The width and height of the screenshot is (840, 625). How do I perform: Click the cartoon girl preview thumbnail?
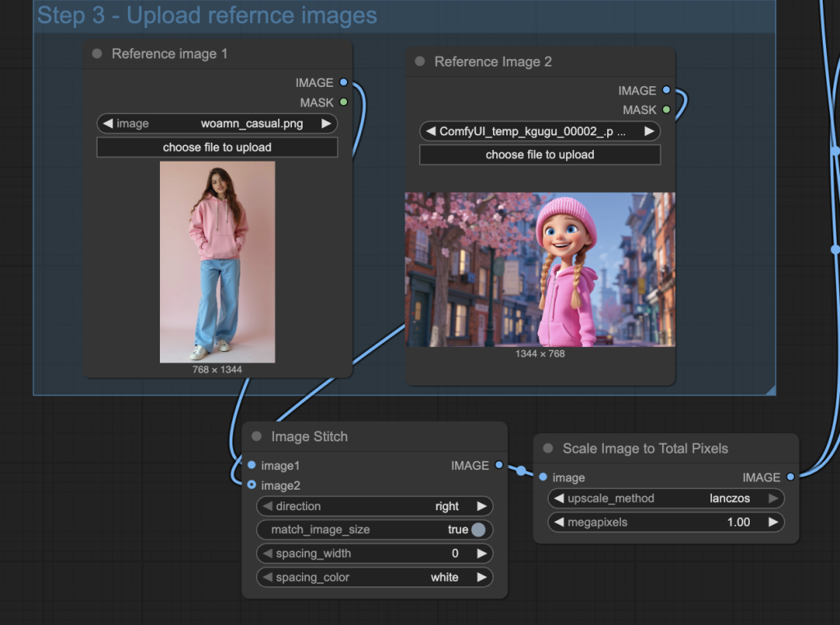click(540, 269)
